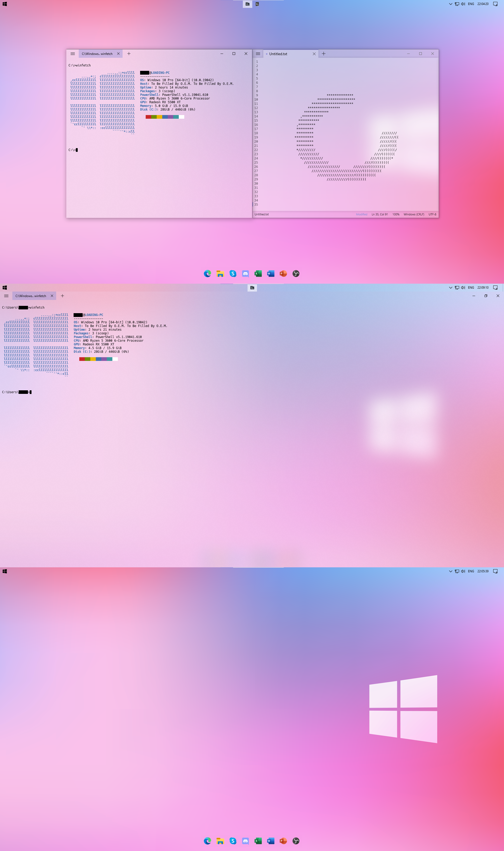Open Word in the 22:04:20 desktop dock
Viewport: 504px width, 851px height.
[271, 274]
